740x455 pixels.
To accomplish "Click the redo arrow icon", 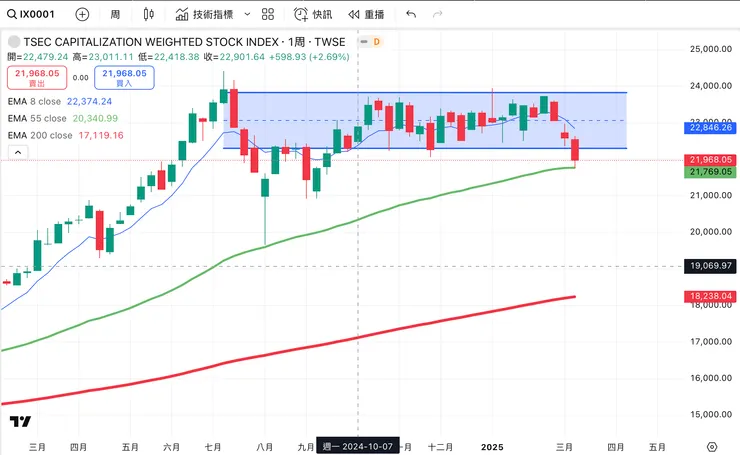I will pos(438,15).
